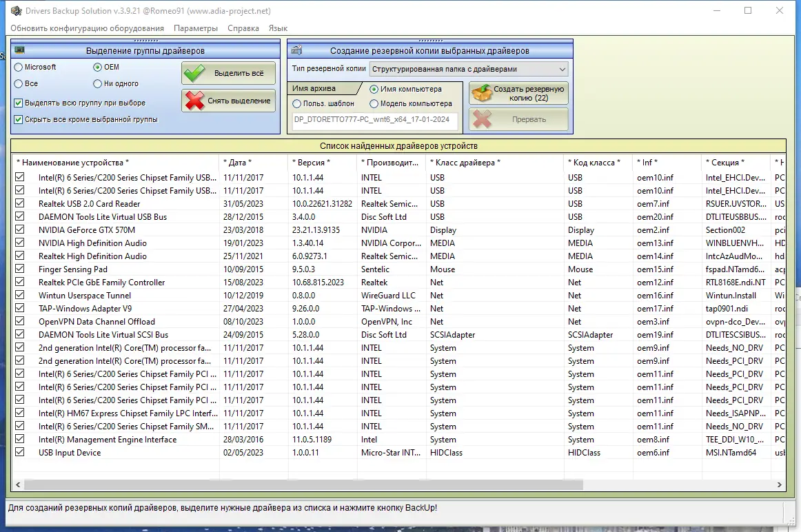Uncheck the Wintun Userspace Tunnel checkbox
Viewport: 801px width, 532px height.
pyautogui.click(x=20, y=295)
